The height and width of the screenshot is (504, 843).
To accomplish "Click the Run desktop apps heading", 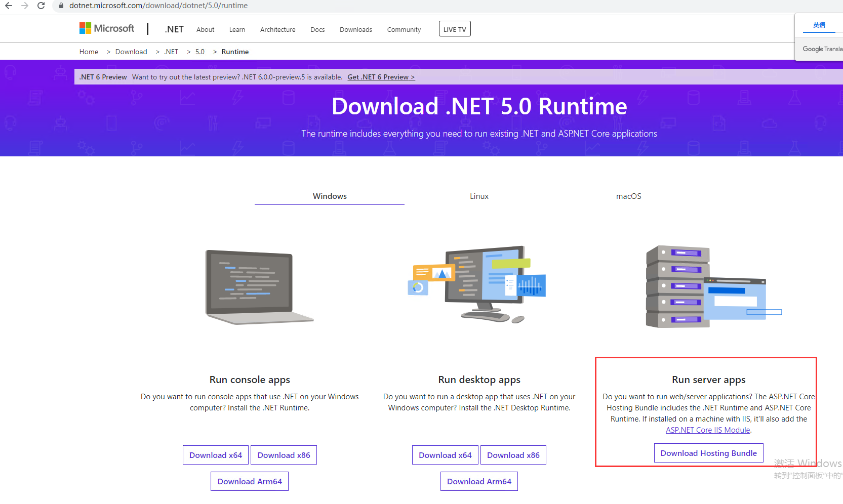I will [479, 380].
